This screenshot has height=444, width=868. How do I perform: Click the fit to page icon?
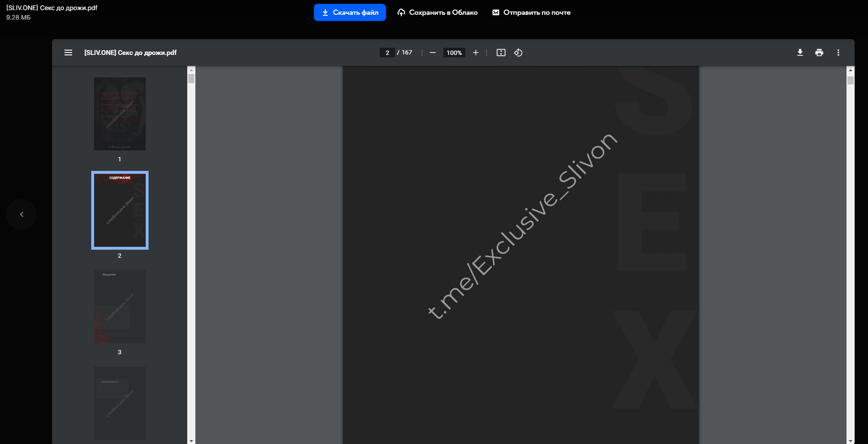click(x=501, y=53)
